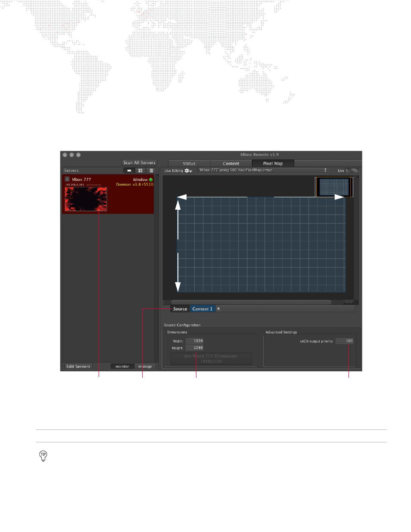This screenshot has height=532, width=411.
Task: Select the Source tab
Action: coord(180,309)
